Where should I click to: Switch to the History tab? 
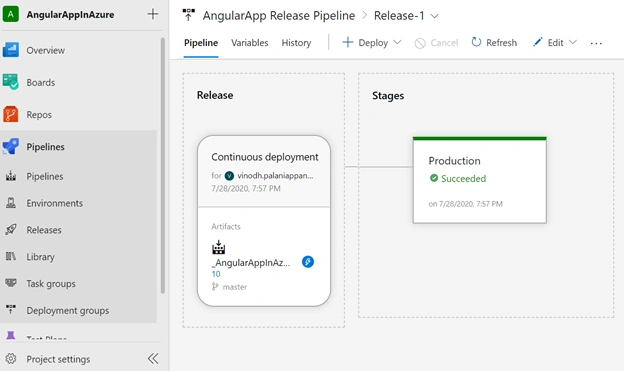(296, 43)
